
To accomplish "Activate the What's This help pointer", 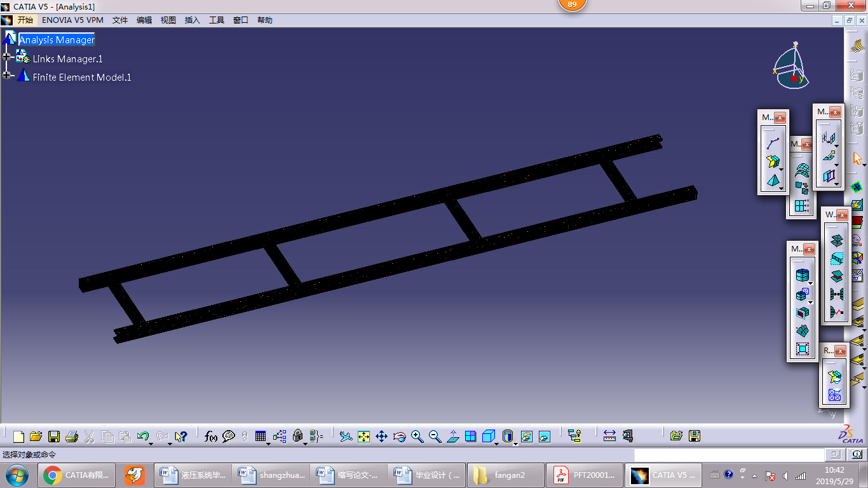I will (x=181, y=437).
